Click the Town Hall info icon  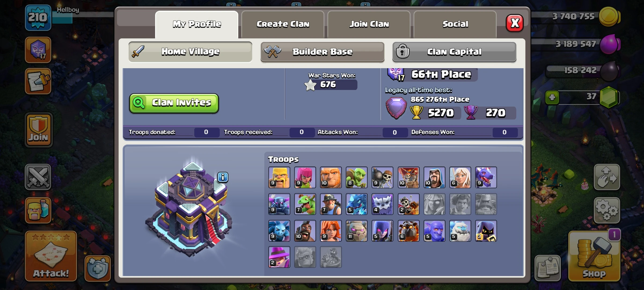point(223,177)
